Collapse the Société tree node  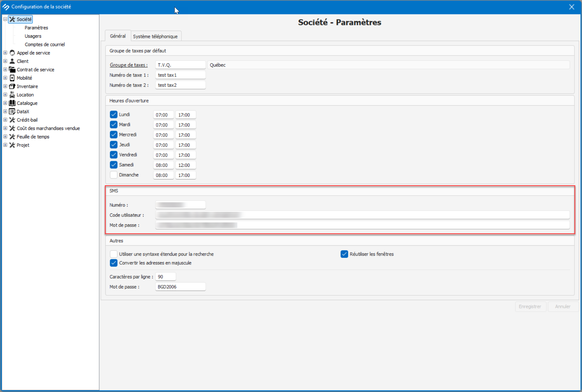click(x=5, y=19)
